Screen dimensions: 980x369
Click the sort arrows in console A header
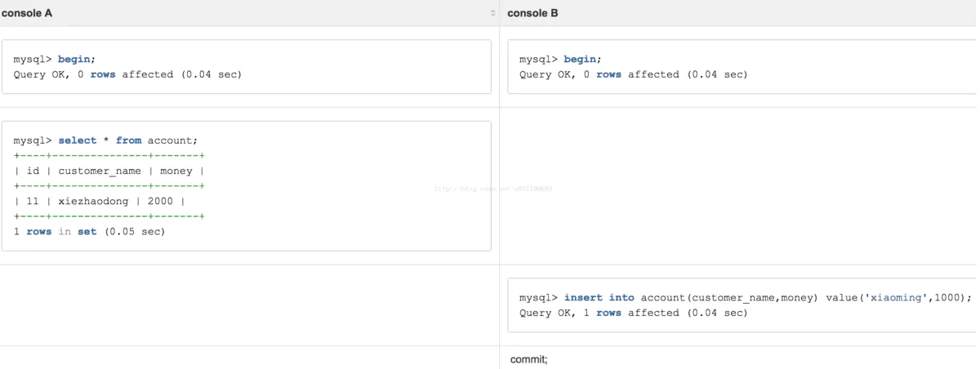(x=492, y=13)
